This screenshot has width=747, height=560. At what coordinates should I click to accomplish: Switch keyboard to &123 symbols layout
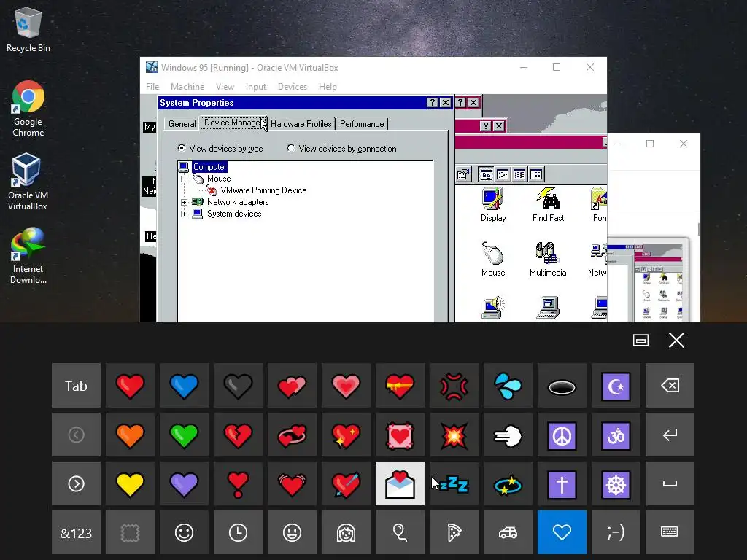(76, 533)
